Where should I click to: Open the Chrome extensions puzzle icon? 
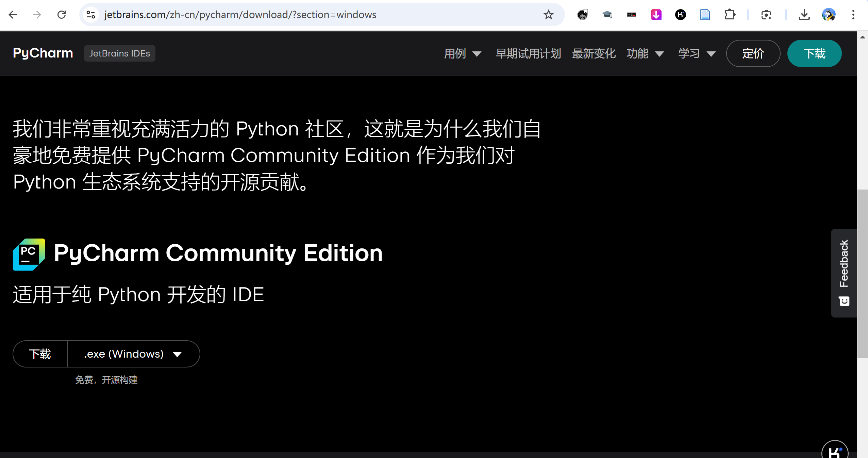click(730, 15)
